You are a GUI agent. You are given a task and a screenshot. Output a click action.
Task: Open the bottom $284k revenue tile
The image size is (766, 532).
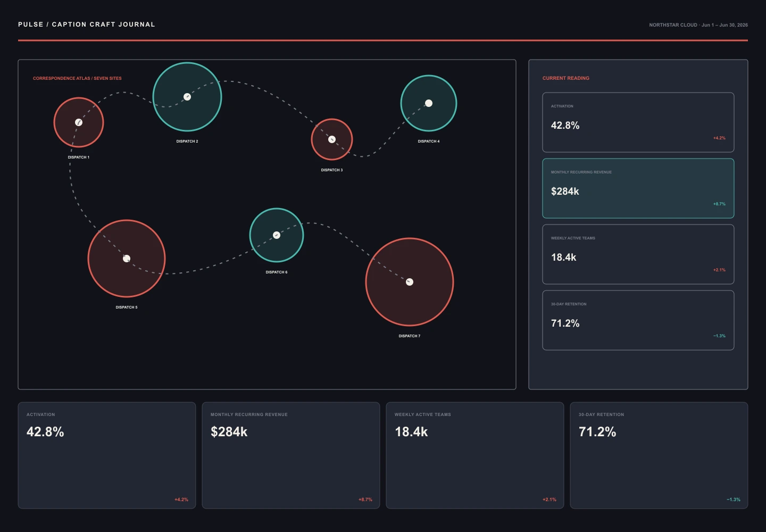[291, 455]
